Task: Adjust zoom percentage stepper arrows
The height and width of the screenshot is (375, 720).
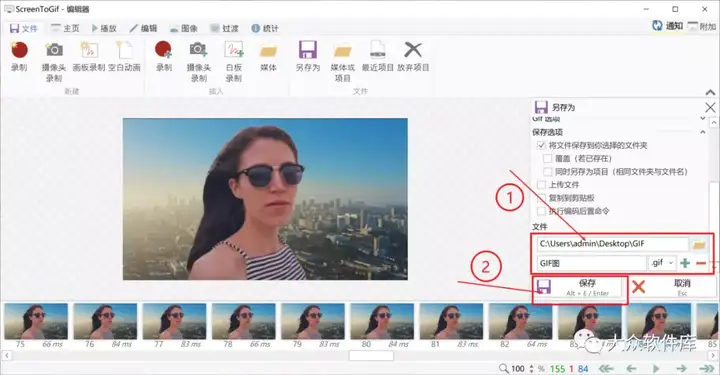Action: pos(531,369)
